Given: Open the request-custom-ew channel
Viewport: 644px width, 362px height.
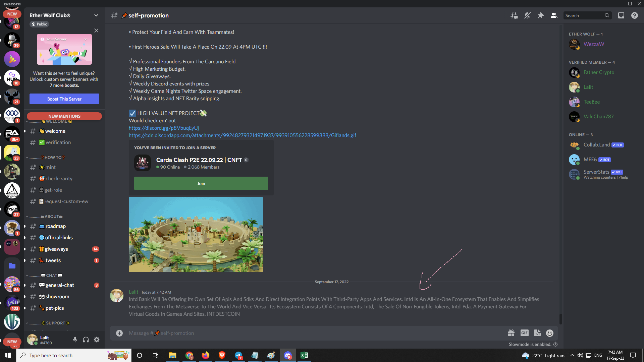Looking at the screenshot, I should tap(64, 201).
